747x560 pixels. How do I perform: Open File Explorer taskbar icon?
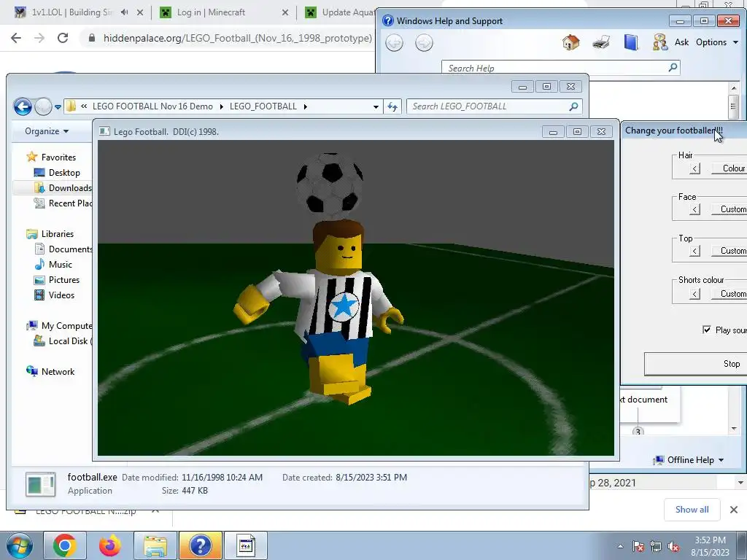tap(155, 546)
